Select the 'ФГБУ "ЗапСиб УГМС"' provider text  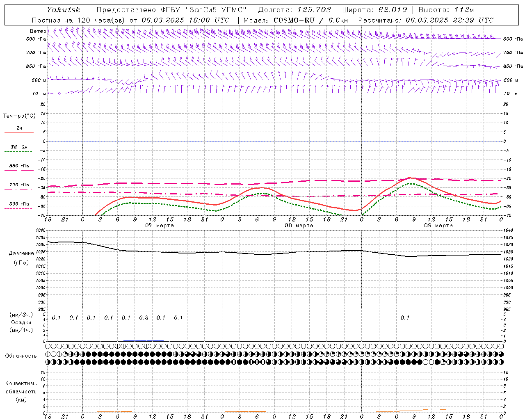click(x=203, y=9)
